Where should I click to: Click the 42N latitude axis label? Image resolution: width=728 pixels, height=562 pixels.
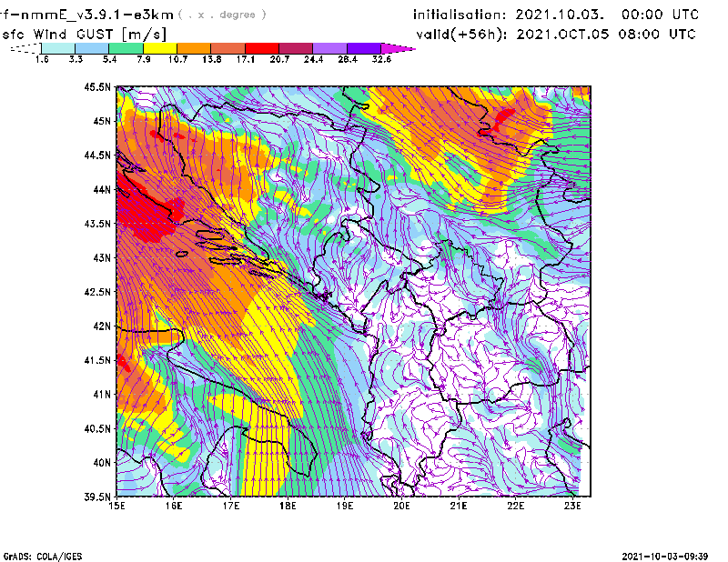[100, 326]
